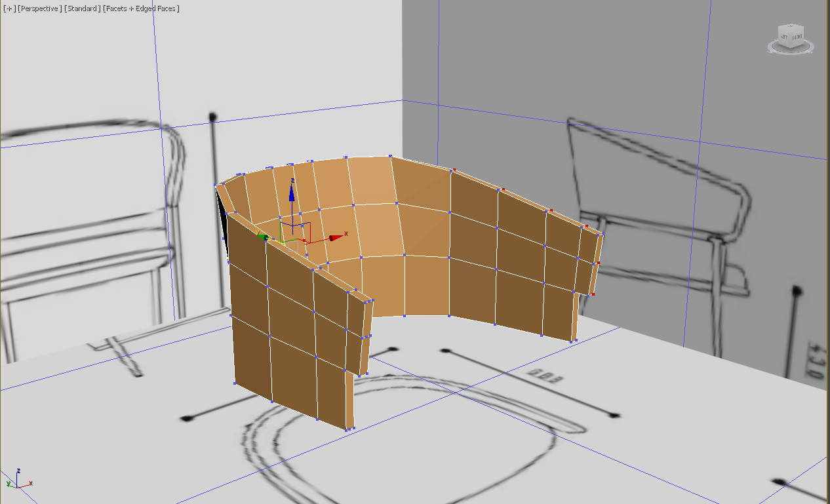Click the ViewCube Left face
Viewport: 830px width, 504px height.
click(784, 38)
